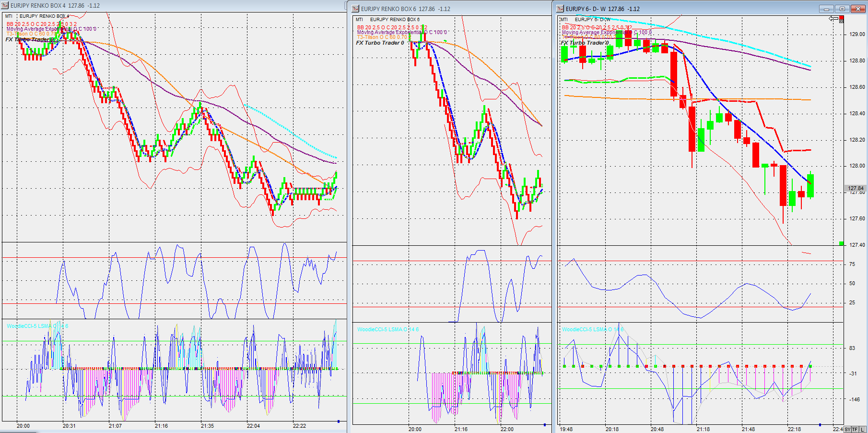This screenshot has width=868, height=433.
Task: Click the -31 level on the WoodieCCI scale
Action: pos(853,373)
